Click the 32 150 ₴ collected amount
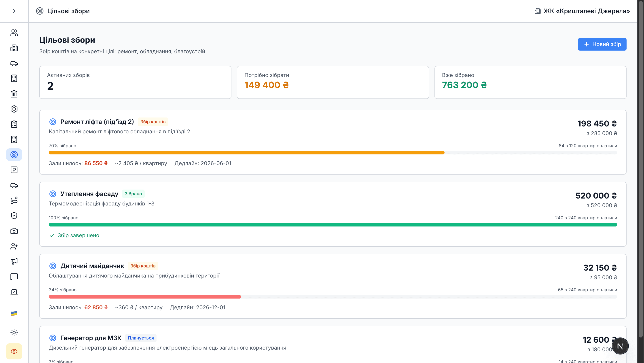644x363 pixels. pyautogui.click(x=600, y=268)
